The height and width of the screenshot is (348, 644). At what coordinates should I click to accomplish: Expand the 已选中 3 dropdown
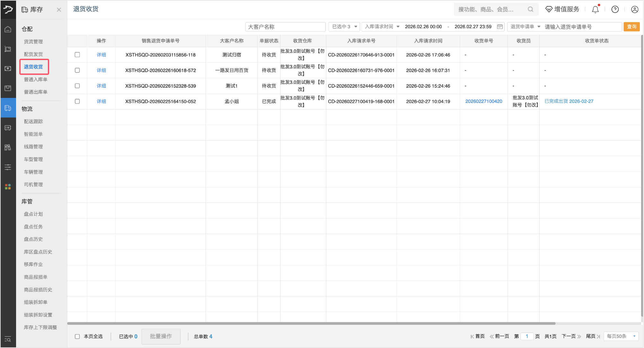tap(345, 27)
